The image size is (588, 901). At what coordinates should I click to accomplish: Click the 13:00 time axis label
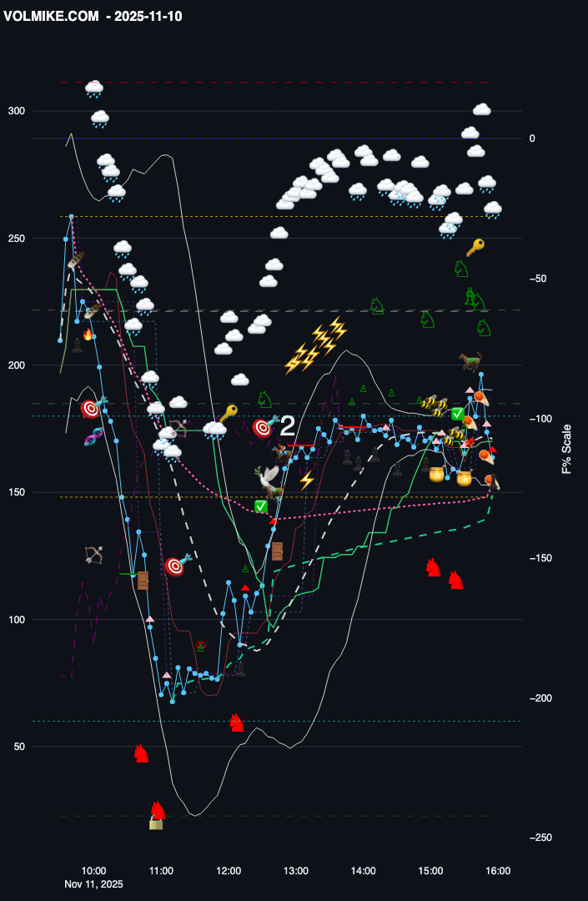[296, 871]
